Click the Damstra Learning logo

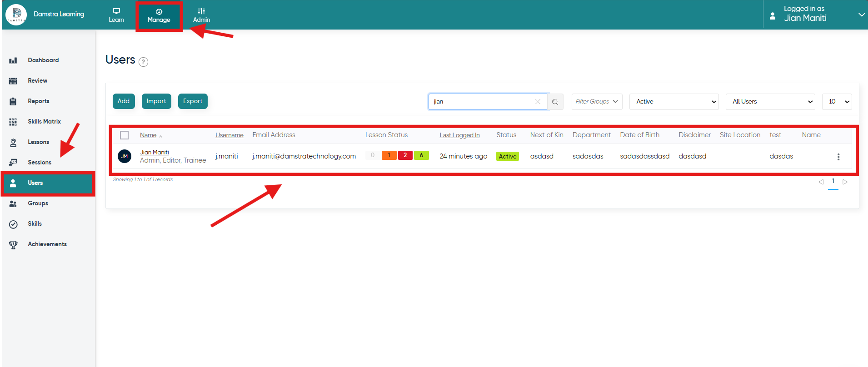[x=16, y=15]
